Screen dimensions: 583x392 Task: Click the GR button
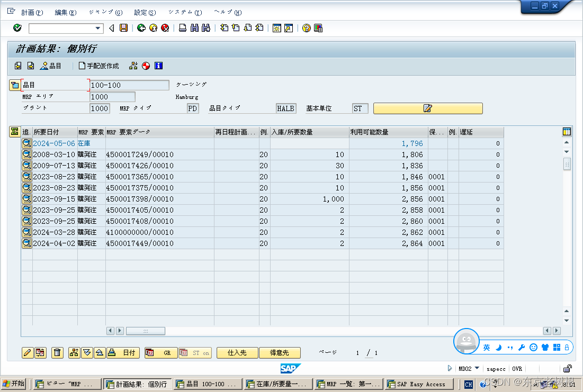[x=160, y=353]
